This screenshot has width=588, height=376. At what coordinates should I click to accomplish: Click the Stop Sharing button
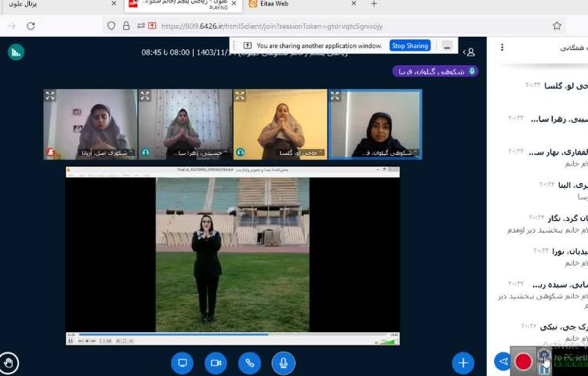[x=410, y=46]
